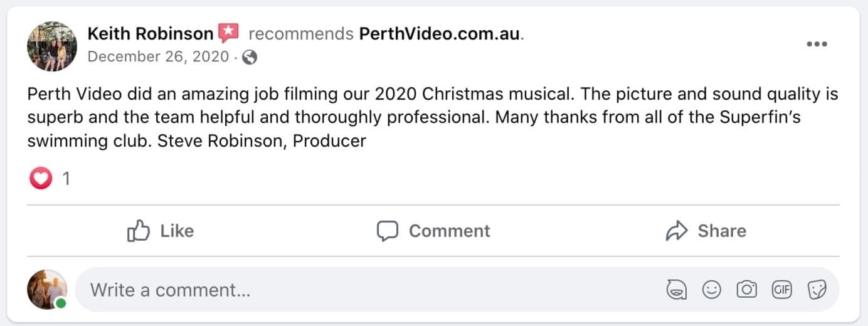Screen dimensions: 868x326
Task: Share this recommendation post
Action: point(706,231)
